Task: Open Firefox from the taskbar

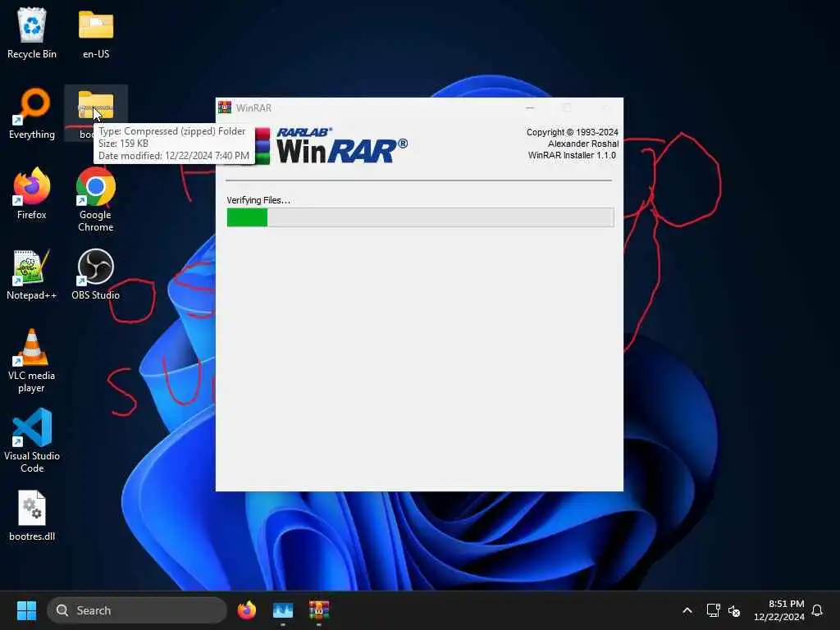Action: [x=247, y=610]
